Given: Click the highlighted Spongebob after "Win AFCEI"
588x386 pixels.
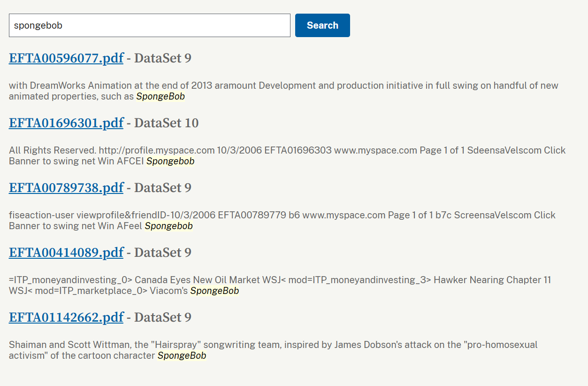Looking at the screenshot, I should coord(170,161).
